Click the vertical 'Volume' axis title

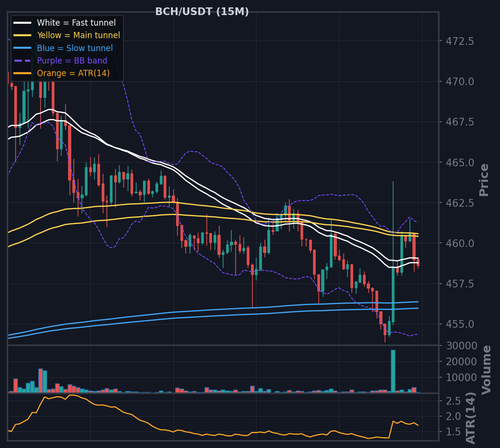tap(486, 370)
